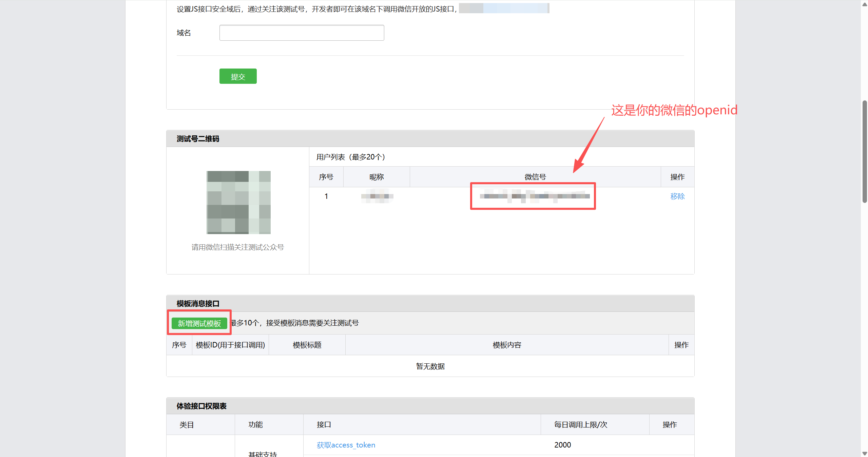Click the 微信号 column header in the user list
This screenshot has width=868, height=457.
click(535, 177)
